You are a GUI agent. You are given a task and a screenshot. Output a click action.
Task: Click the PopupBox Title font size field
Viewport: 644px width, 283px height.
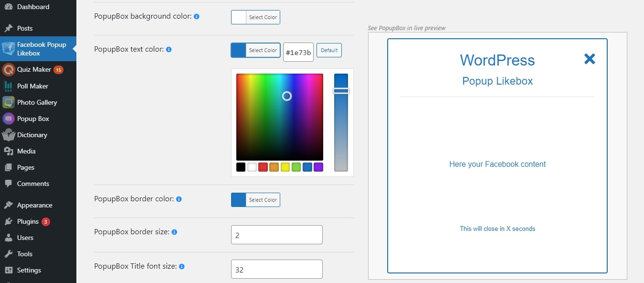click(x=277, y=269)
